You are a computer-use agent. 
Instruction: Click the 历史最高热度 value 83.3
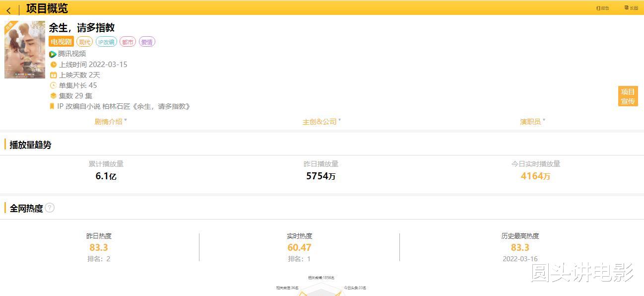pyautogui.click(x=520, y=247)
